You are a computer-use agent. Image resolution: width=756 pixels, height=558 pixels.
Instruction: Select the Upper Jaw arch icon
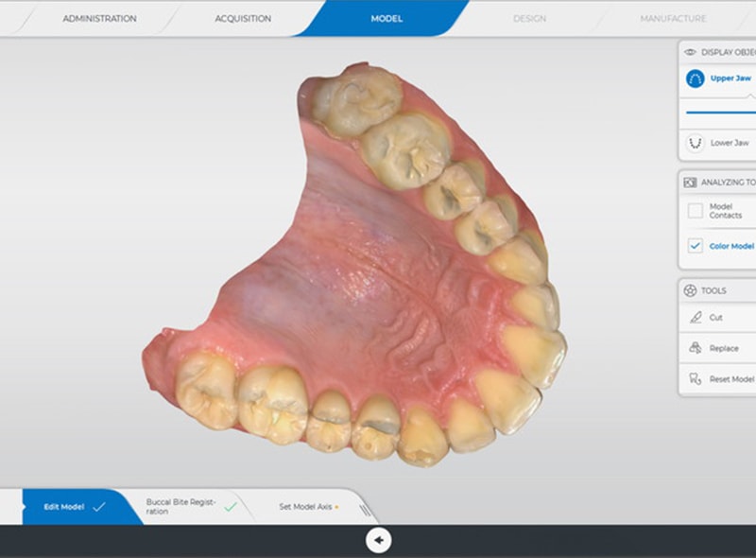[x=695, y=79]
